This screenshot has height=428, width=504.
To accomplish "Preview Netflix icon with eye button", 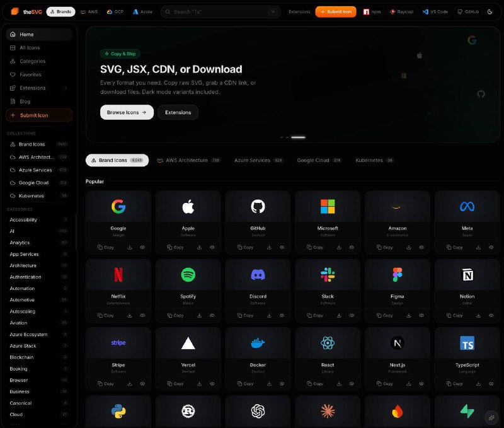I will tap(142, 315).
